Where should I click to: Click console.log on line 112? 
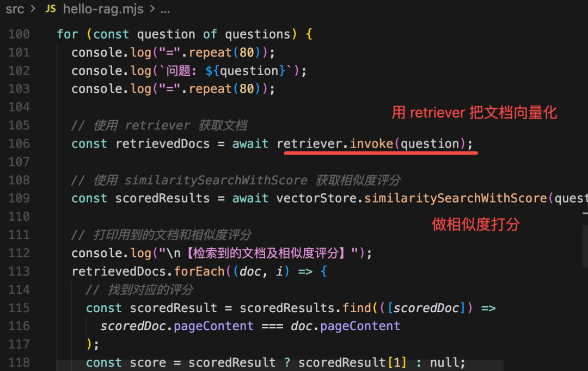(x=112, y=253)
